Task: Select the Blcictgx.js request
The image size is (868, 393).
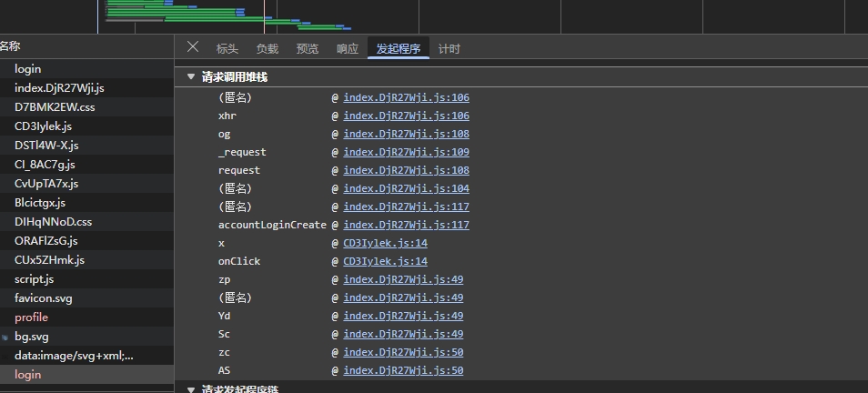Action: 87,203
